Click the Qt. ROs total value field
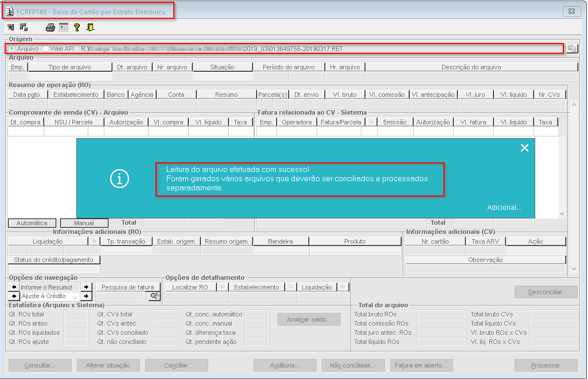Viewport: 588px width, 379px height. point(76,314)
